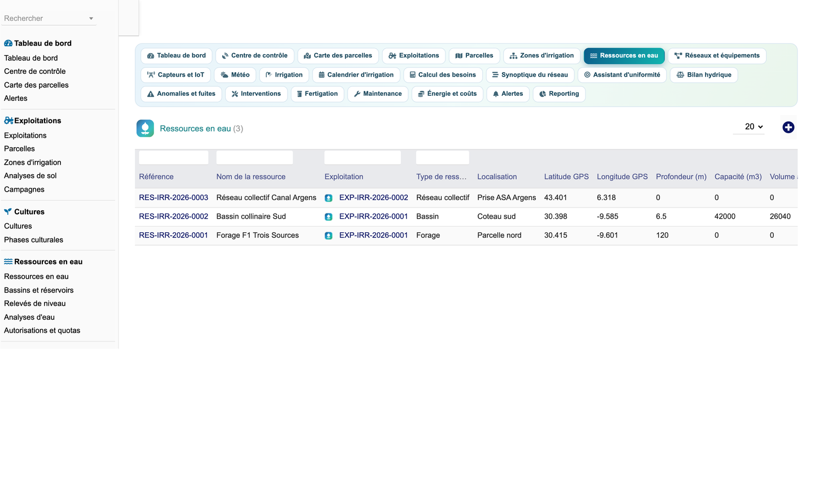This screenshot has width=815, height=504.
Task: Open sidebar Autorisations et quotas link
Action: (42, 331)
